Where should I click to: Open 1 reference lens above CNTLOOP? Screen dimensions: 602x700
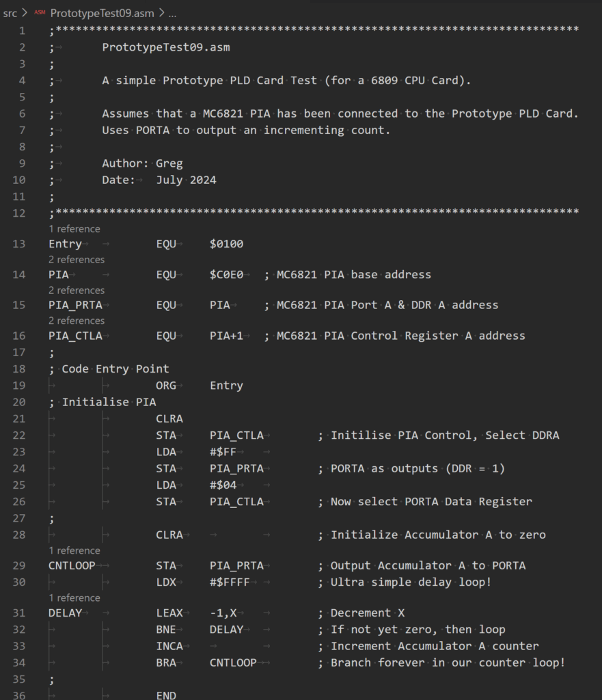coord(74,551)
